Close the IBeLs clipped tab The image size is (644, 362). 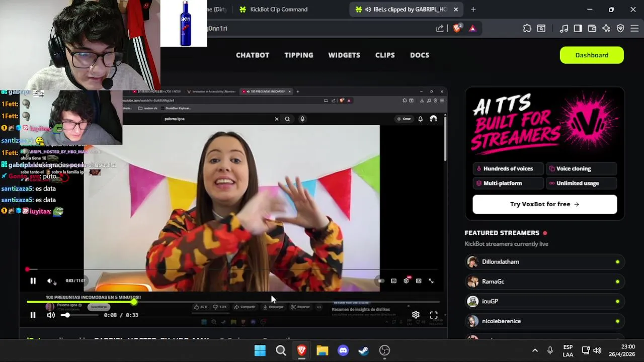(x=456, y=9)
